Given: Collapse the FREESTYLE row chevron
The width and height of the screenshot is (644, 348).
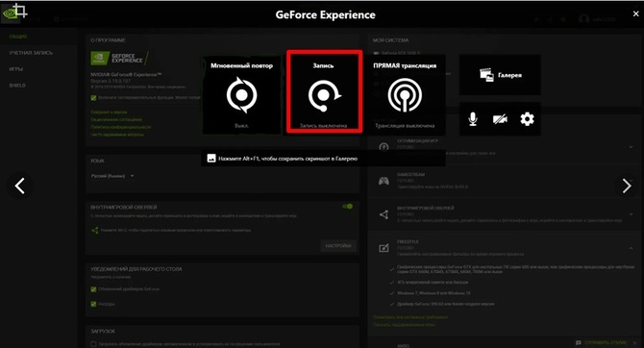Looking at the screenshot, I should 631,248.
